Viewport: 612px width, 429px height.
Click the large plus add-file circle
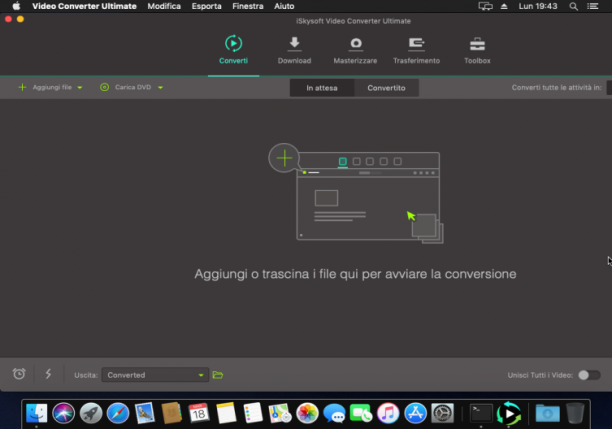coord(284,158)
